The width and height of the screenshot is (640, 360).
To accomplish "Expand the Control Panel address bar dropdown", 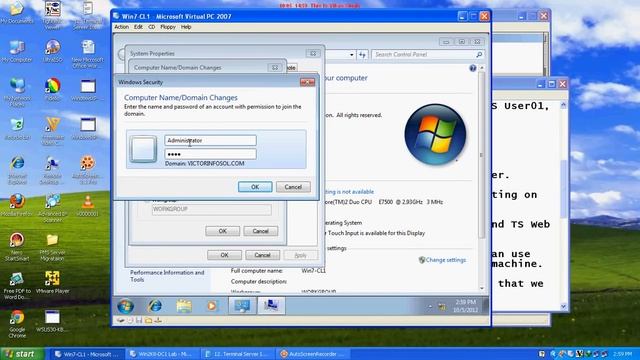I will click(x=351, y=54).
